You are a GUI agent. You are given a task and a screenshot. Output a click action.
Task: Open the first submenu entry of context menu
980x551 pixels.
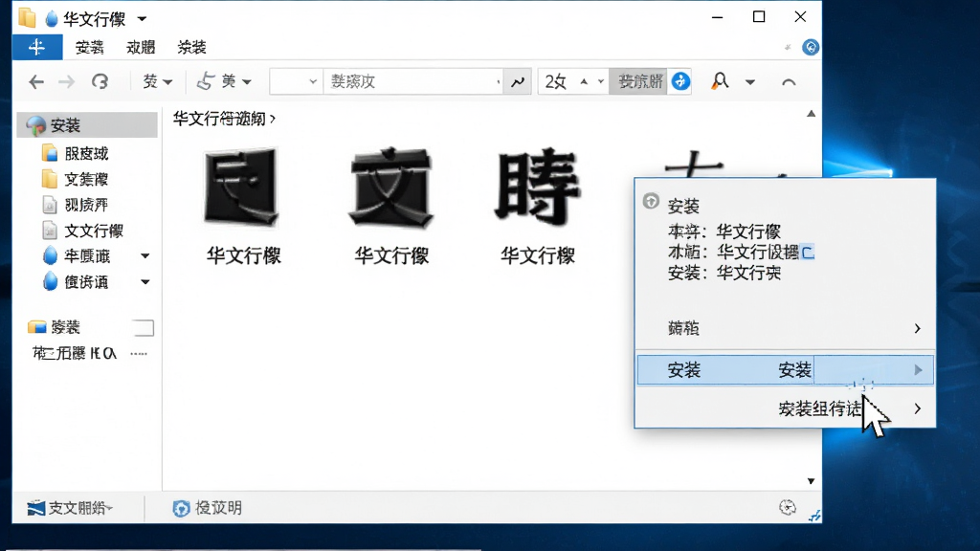coord(785,329)
